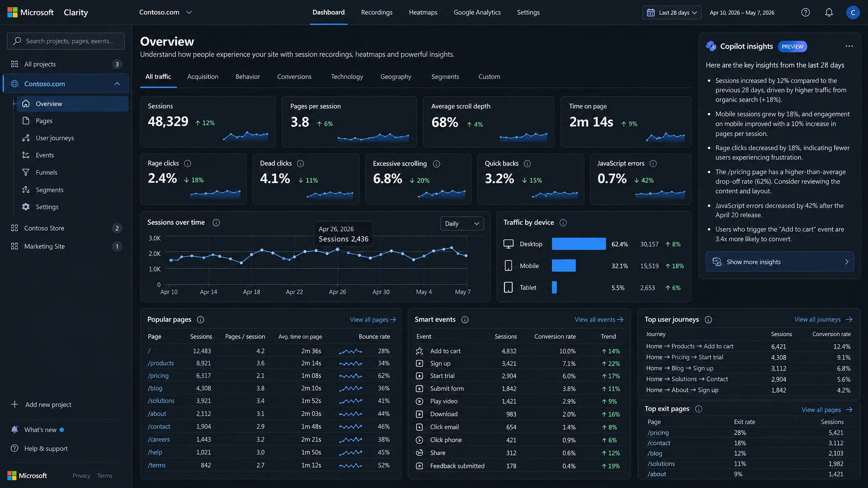Open the Terms footer link

coord(105,476)
